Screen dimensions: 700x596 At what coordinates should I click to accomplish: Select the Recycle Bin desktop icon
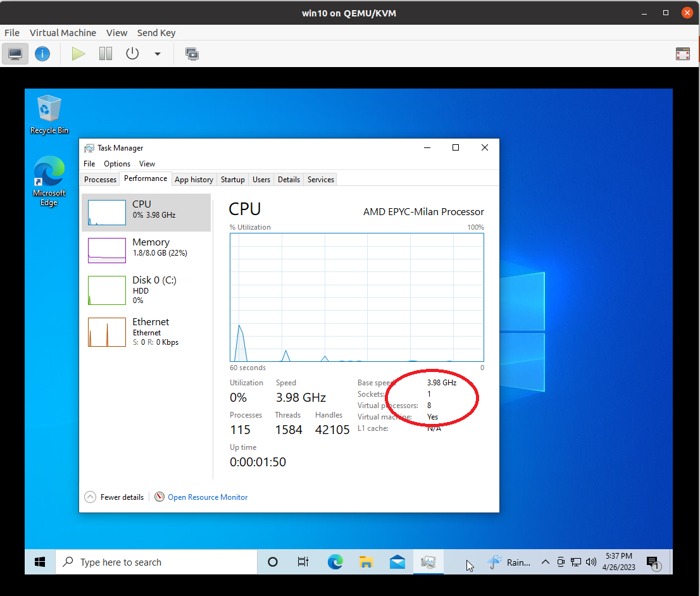(x=49, y=115)
